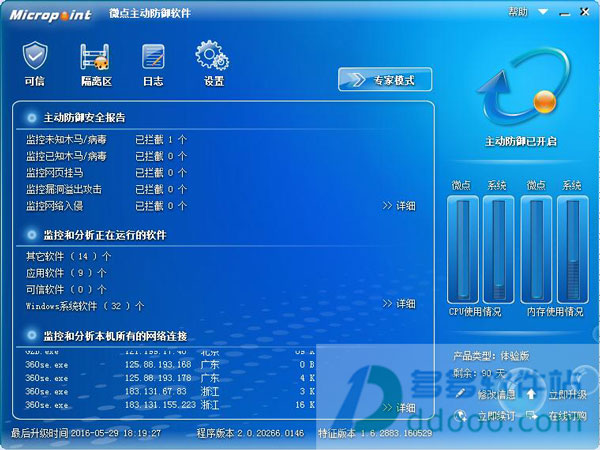Open 详细 details for running software
Screen dimensions: 600x450
(x=399, y=304)
